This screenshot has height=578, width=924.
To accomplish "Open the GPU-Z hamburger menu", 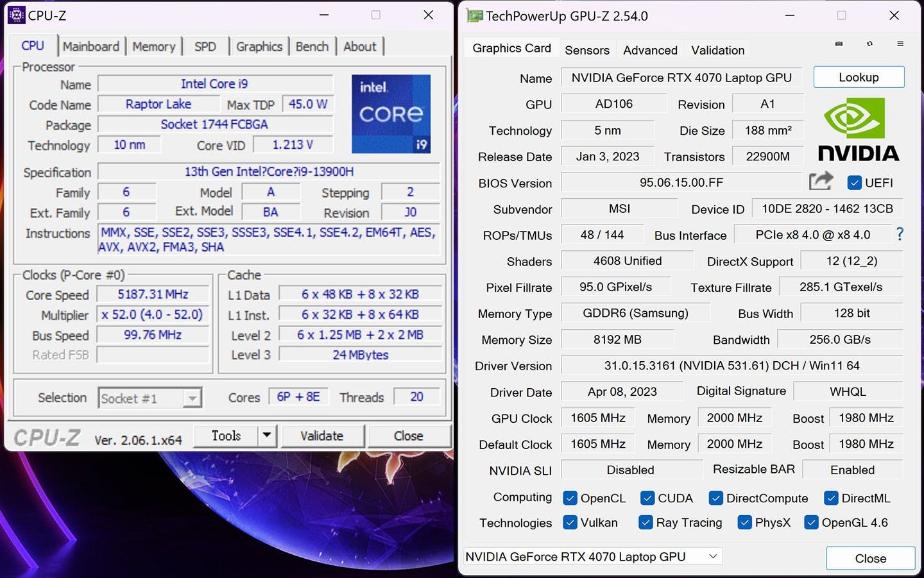I will [x=900, y=44].
